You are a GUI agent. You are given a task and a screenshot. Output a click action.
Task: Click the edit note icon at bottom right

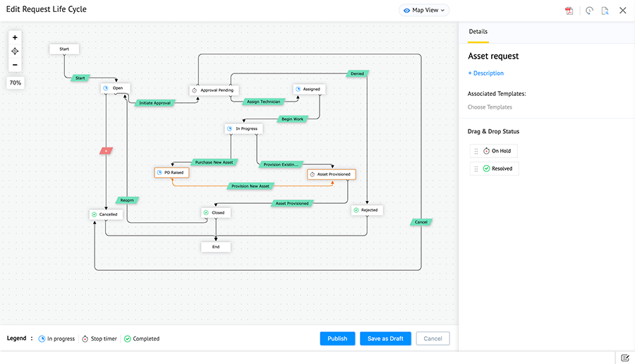625,358
